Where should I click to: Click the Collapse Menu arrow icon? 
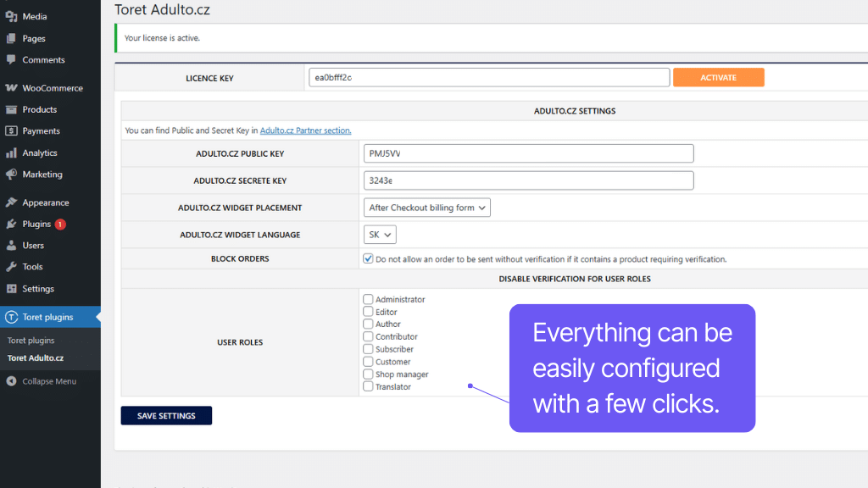pos(11,381)
